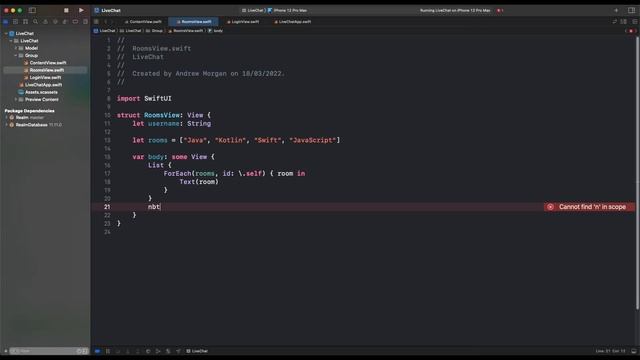Select the LiveChat scheme in toolbar
The width and height of the screenshot is (640, 360).
coord(253,10)
